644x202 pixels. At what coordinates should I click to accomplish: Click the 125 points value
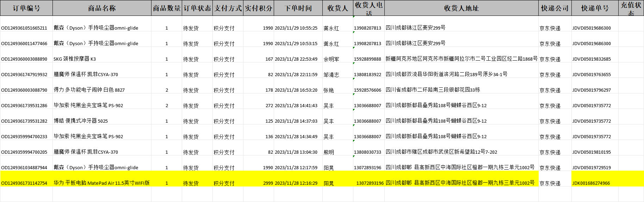(269, 121)
